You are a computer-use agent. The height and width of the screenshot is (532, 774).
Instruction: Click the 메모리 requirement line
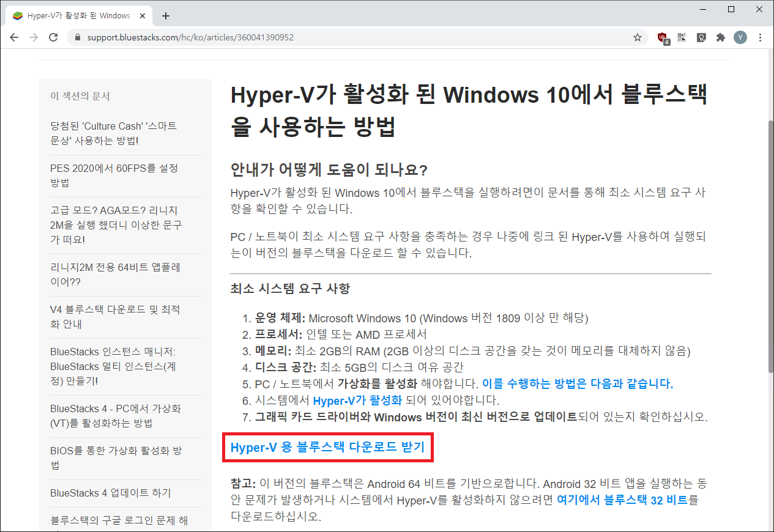click(473, 351)
